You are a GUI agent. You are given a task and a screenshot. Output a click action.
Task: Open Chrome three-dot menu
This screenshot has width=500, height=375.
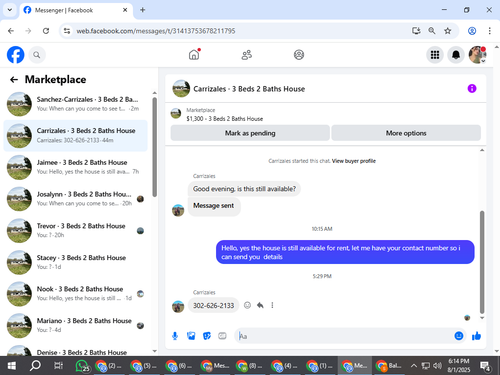coord(489,31)
